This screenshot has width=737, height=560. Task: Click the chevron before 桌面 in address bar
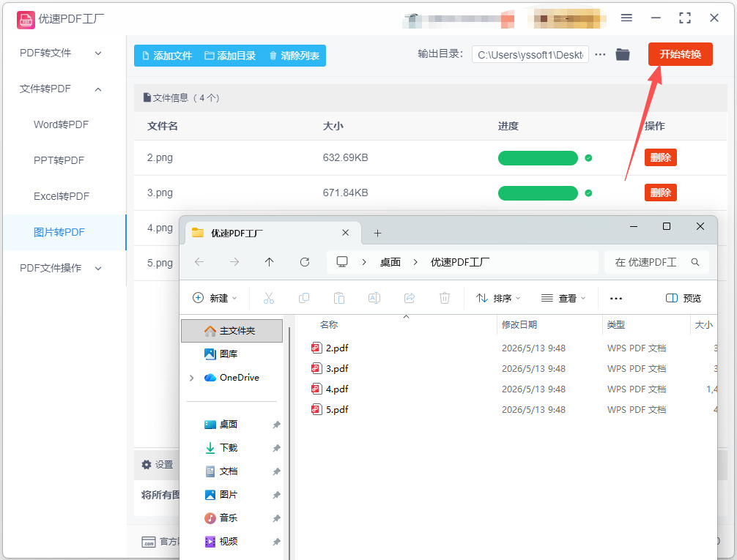tap(364, 262)
